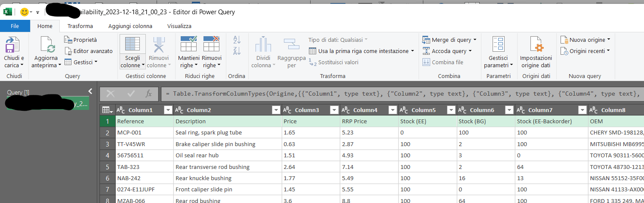This screenshot has width=644, height=203.
Task: Click the Mantieni righe icon
Action: coord(189,44)
